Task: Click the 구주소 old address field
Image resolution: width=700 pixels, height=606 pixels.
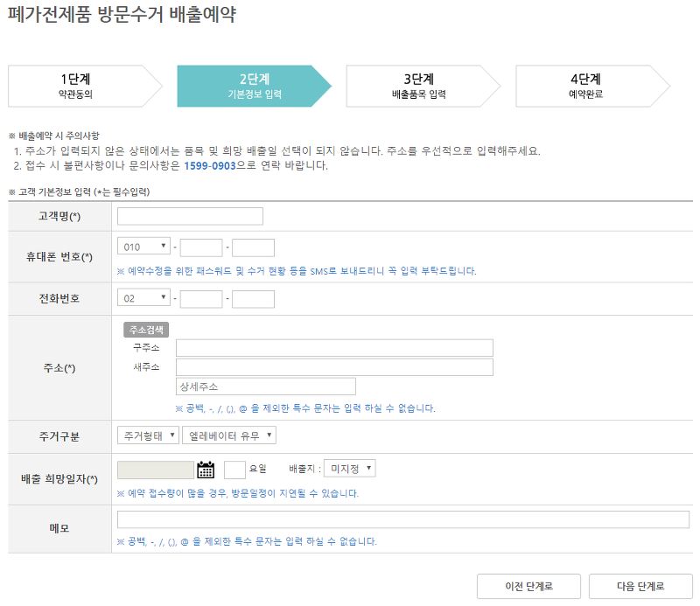Action: point(332,349)
